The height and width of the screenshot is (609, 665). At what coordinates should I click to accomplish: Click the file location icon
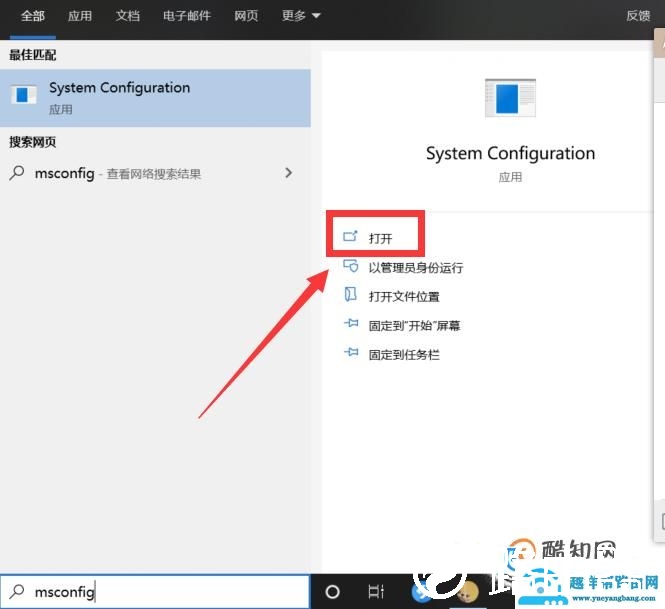tap(350, 294)
